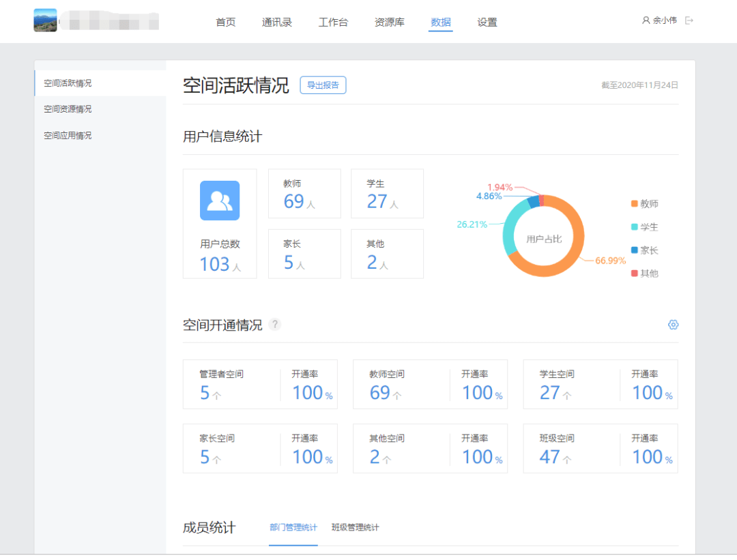The width and height of the screenshot is (737, 560).
Task: Click the 66.99% label on the donut chart
Action: pos(610,261)
